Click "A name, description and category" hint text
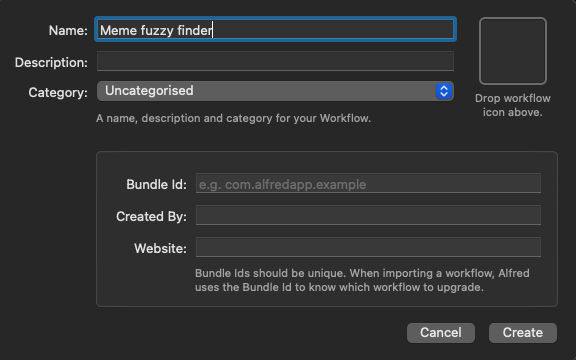This screenshot has height=360, width=576. [233, 118]
